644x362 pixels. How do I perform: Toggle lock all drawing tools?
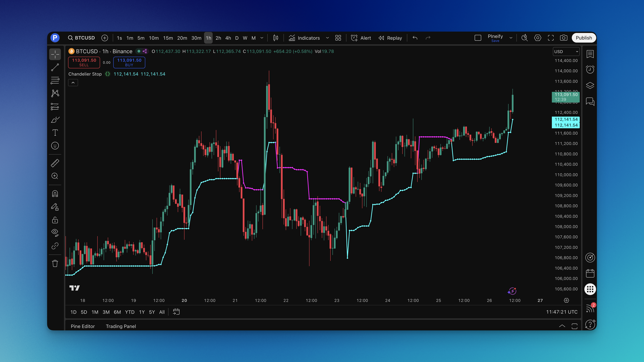click(x=55, y=220)
